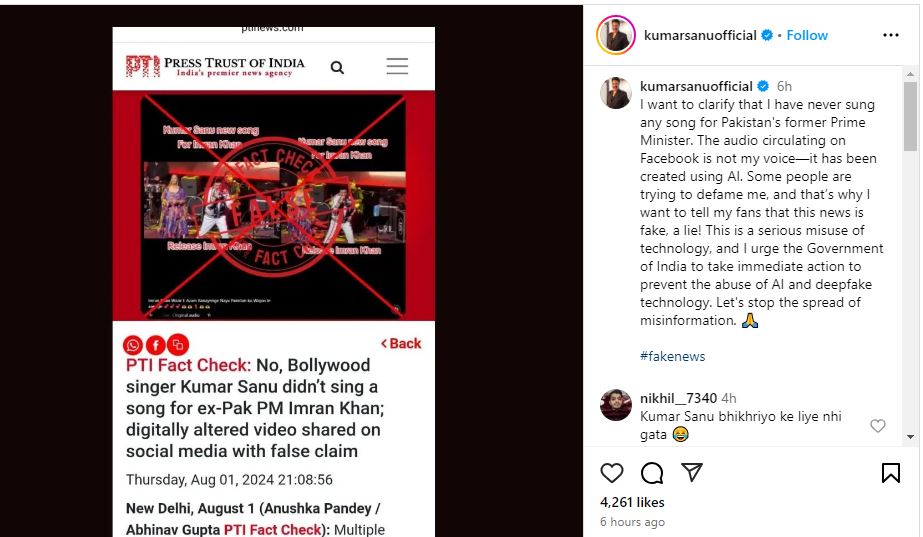Viewport: 923px width, 537px height.
Task: Click the Back link in the article
Action: (401, 343)
